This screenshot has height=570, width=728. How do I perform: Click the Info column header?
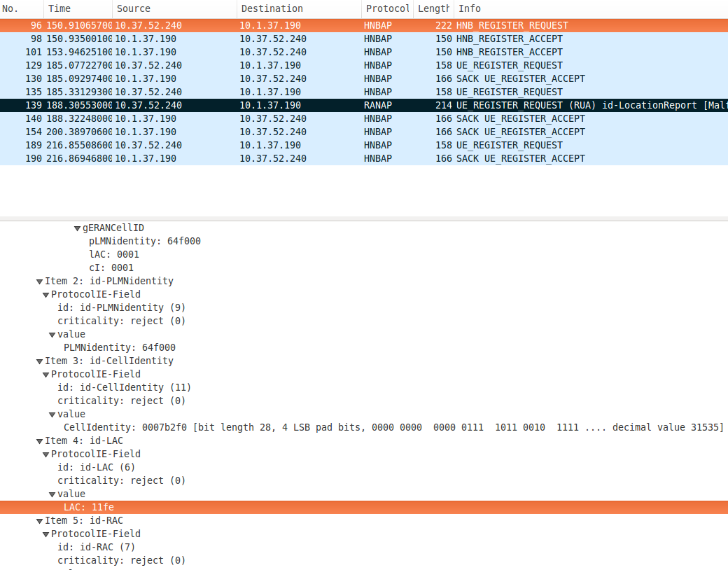pyautogui.click(x=591, y=9)
